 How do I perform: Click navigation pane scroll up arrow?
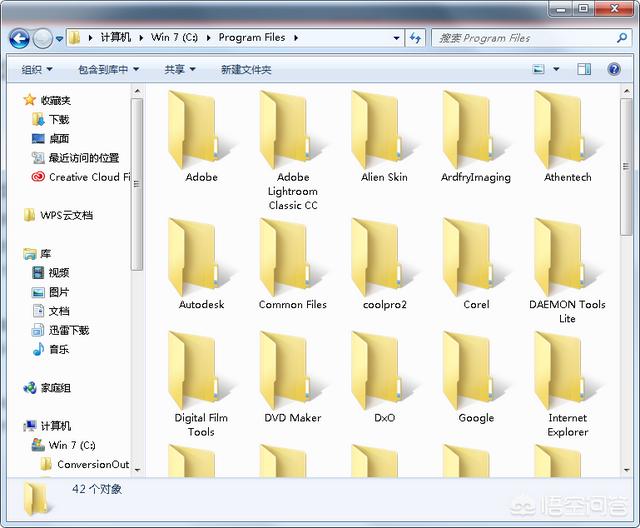[137, 91]
